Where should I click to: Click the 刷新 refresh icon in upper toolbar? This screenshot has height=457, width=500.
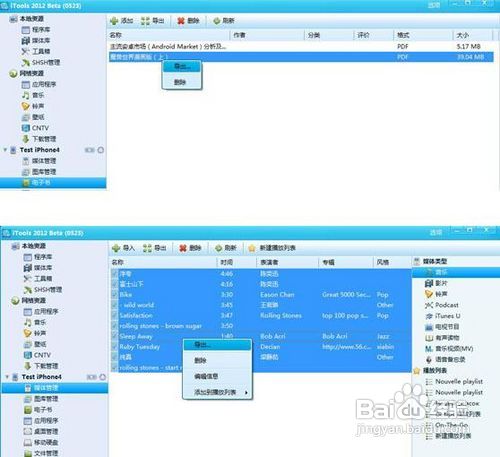click(x=217, y=21)
